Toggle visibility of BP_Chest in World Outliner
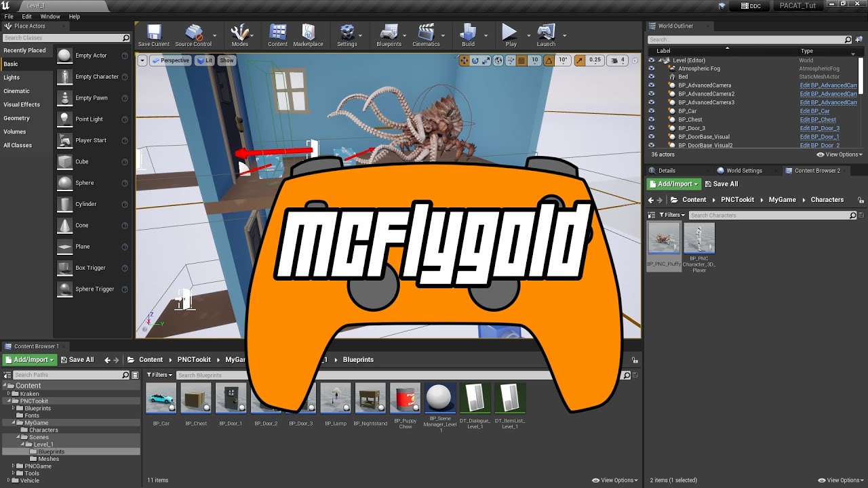 [x=652, y=119]
